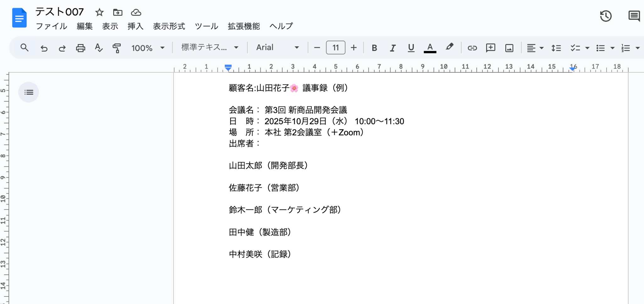
Task: Open the text color picker
Action: point(430,48)
